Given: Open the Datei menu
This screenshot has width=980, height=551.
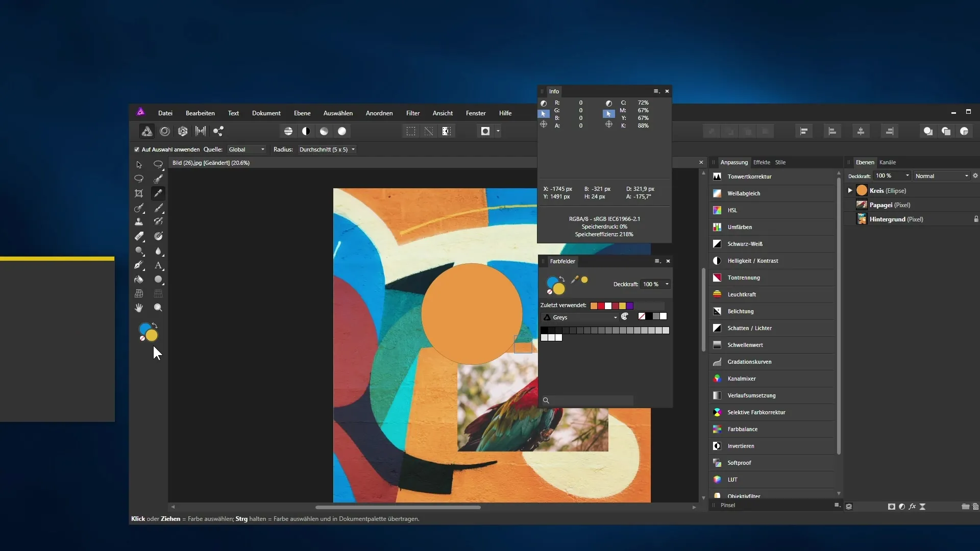Looking at the screenshot, I should pyautogui.click(x=165, y=113).
